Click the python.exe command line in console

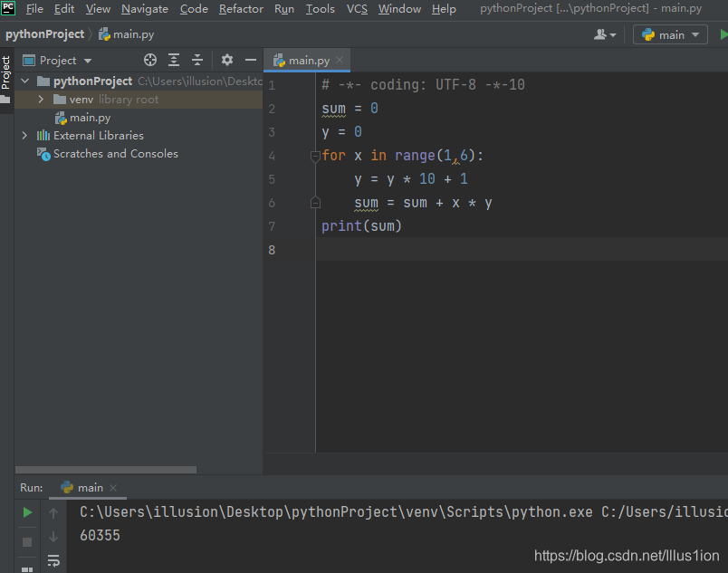pyautogui.click(x=404, y=511)
